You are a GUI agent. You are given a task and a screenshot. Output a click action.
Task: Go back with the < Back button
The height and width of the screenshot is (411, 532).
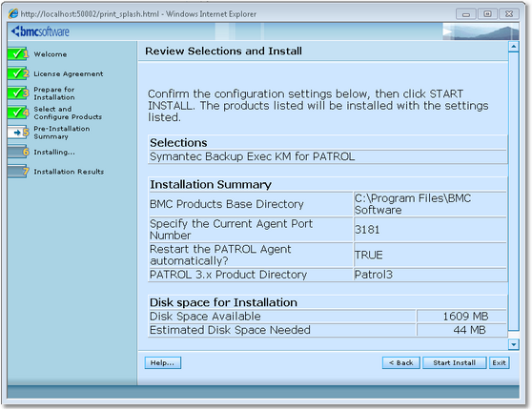click(x=401, y=362)
